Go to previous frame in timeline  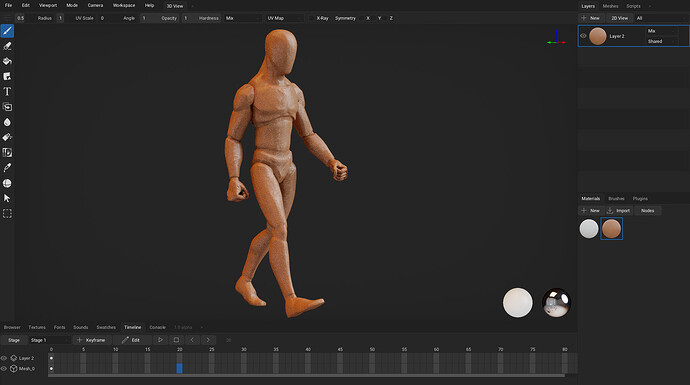[192, 340]
